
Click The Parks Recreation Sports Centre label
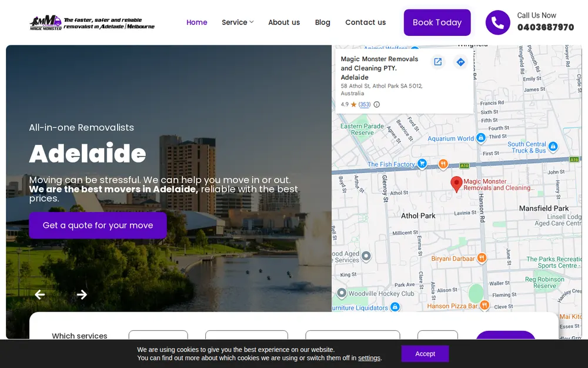click(554, 262)
